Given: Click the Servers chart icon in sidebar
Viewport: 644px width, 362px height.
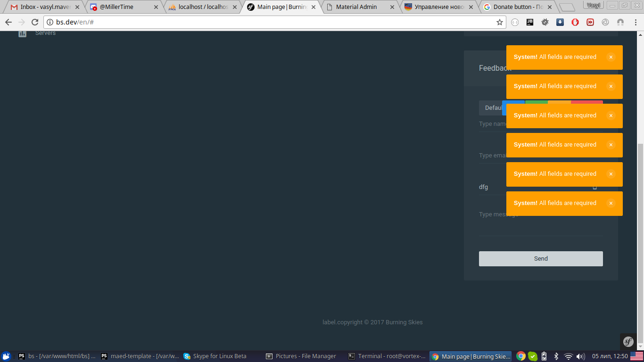Looking at the screenshot, I should tap(22, 33).
